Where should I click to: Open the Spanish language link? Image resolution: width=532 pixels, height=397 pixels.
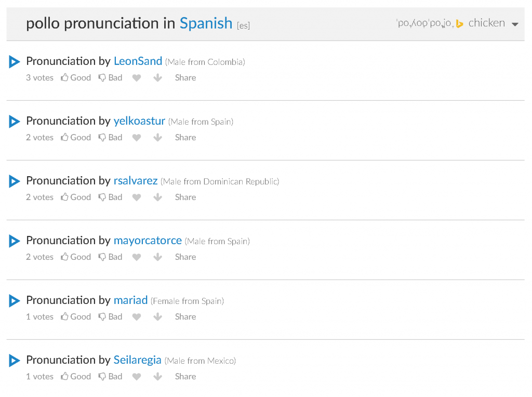pyautogui.click(x=206, y=23)
